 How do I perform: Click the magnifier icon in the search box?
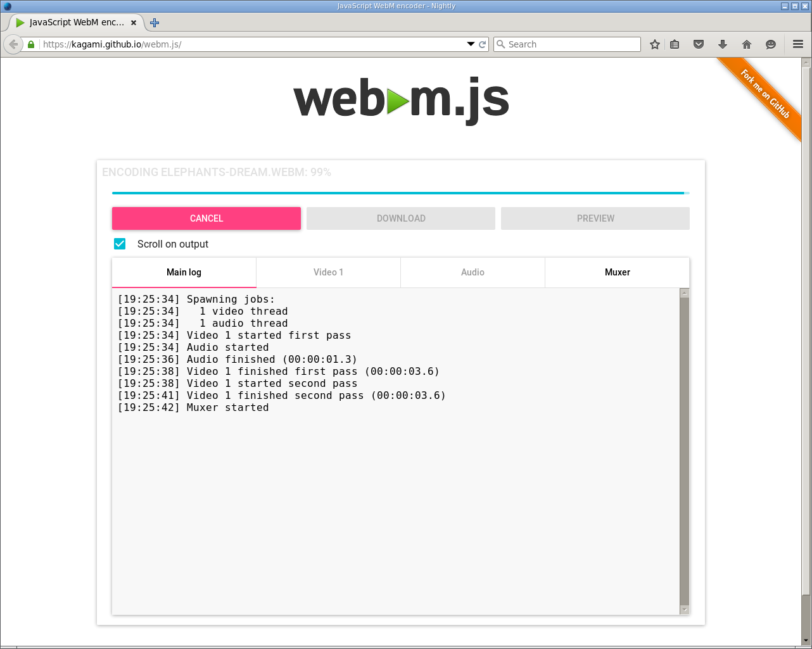(501, 44)
